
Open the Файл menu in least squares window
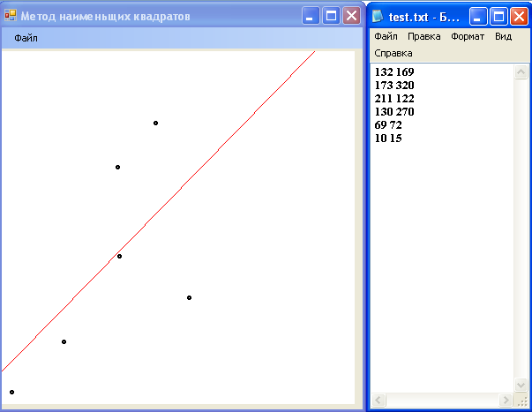pos(26,38)
